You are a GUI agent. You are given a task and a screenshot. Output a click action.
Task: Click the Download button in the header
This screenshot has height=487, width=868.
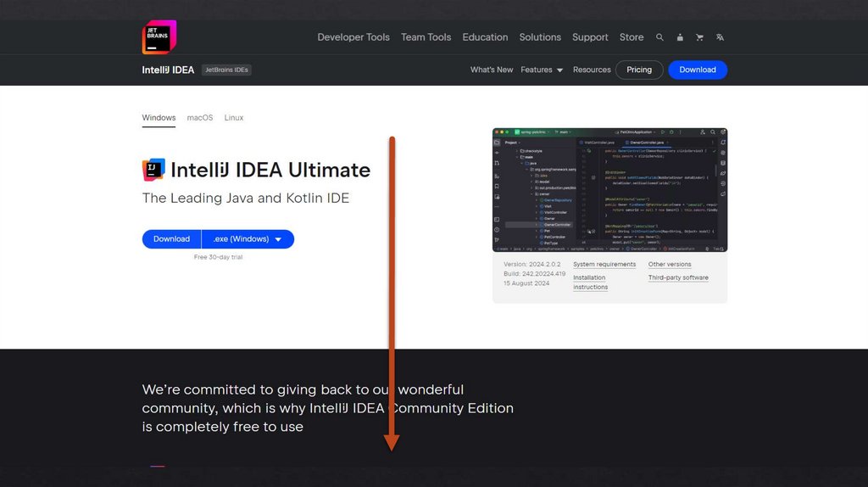698,70
